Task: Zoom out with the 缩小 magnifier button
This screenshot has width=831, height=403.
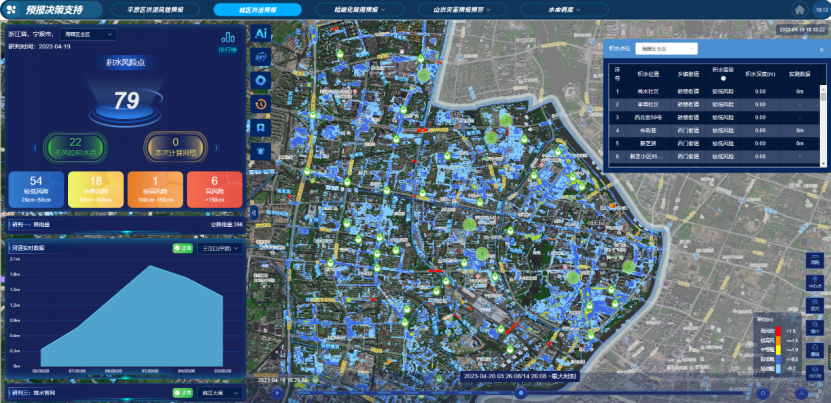Action: [x=815, y=327]
